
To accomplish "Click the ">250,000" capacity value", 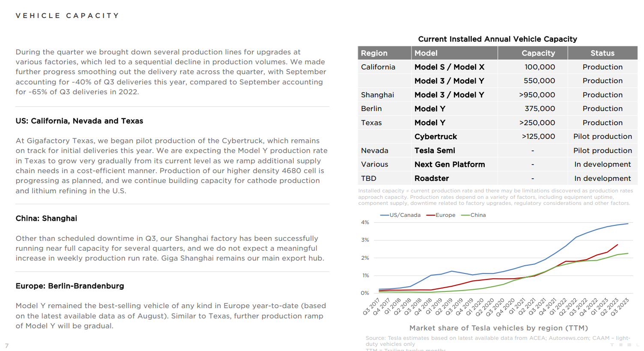I will coord(537,123).
